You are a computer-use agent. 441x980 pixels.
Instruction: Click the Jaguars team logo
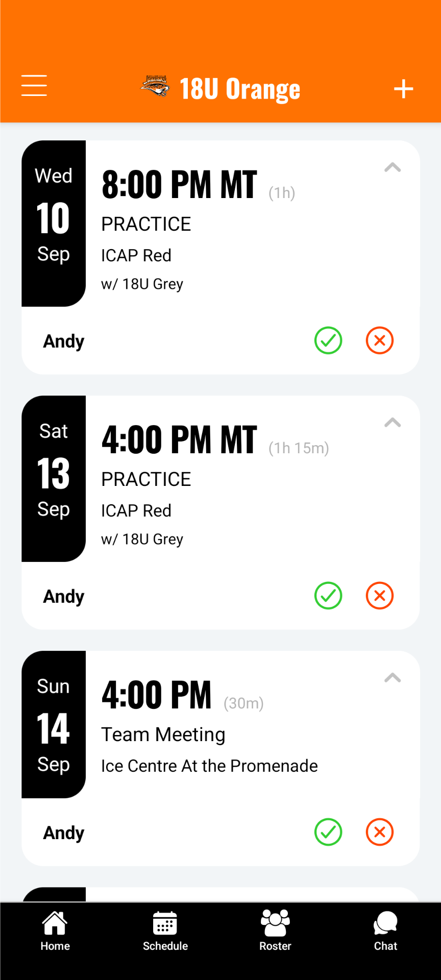coord(155,86)
